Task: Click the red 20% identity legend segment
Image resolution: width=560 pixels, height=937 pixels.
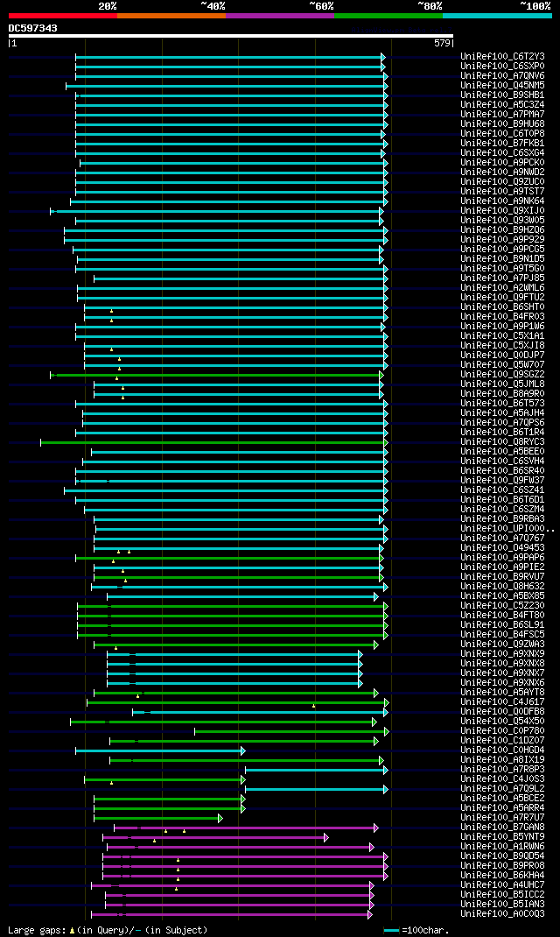Action: pos(63,15)
